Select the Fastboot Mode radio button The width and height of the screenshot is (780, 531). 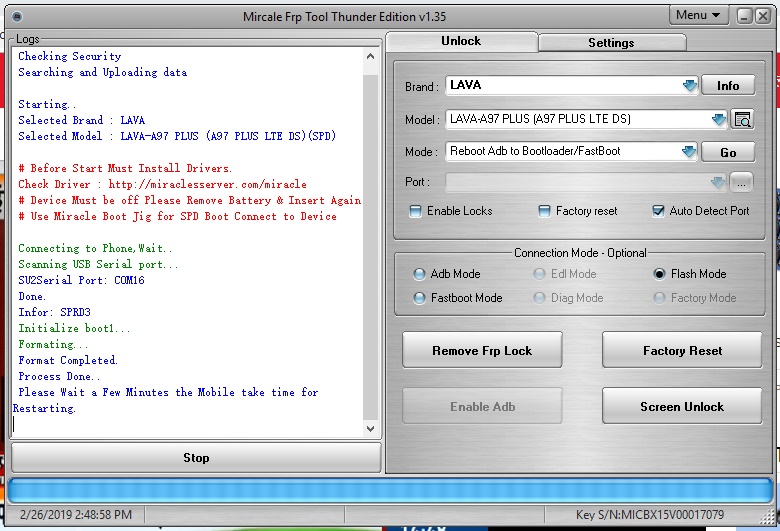pos(419,298)
